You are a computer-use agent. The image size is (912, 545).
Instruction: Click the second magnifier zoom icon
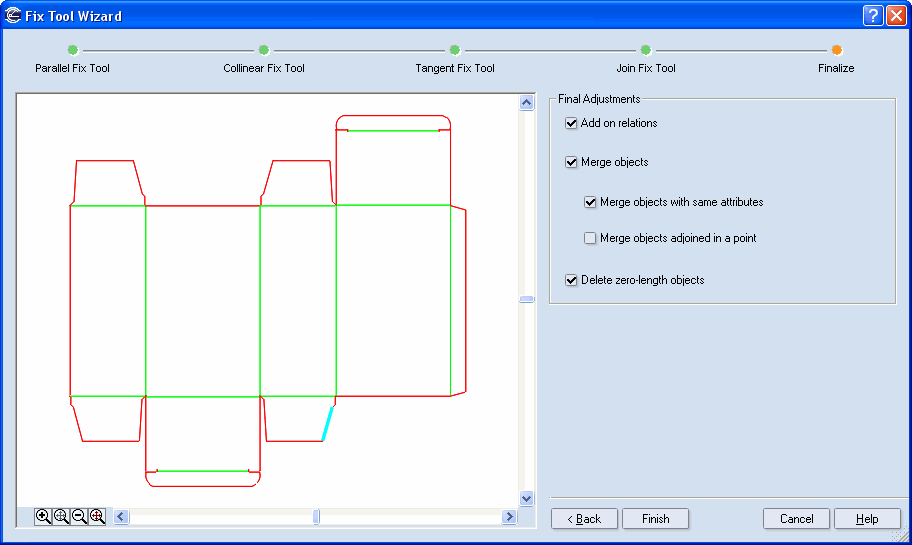(x=61, y=516)
